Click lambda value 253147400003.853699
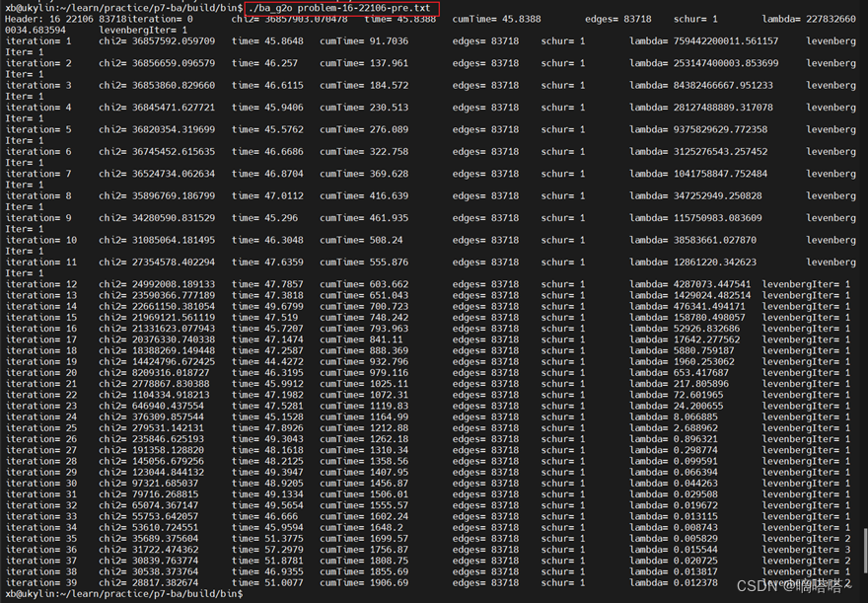Screen dimensions: 868x603 (726, 64)
